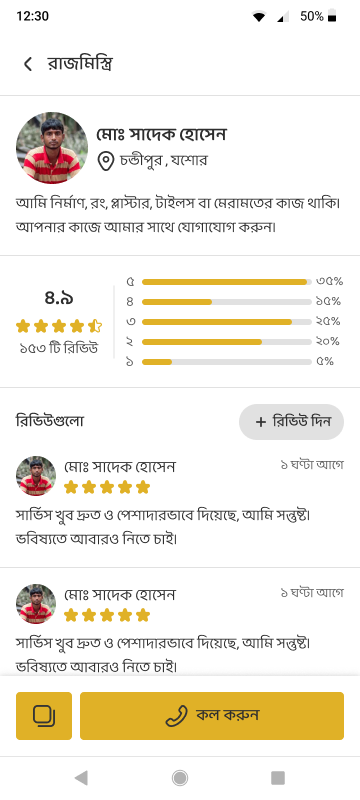The image size is (360, 800).
Task: Open the large profile photo of সাদেক হোসেন
Action: [x=52, y=148]
